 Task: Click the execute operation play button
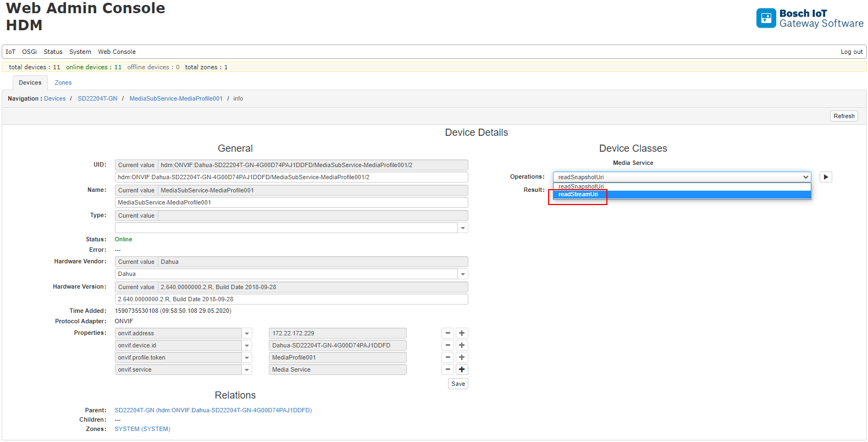point(825,177)
